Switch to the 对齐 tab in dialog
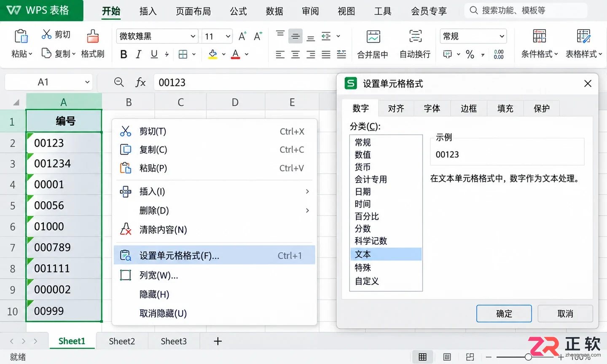The image size is (607, 364). tap(396, 109)
